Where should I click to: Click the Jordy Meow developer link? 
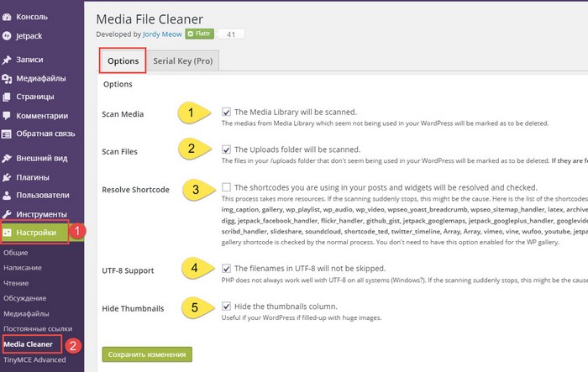point(162,34)
